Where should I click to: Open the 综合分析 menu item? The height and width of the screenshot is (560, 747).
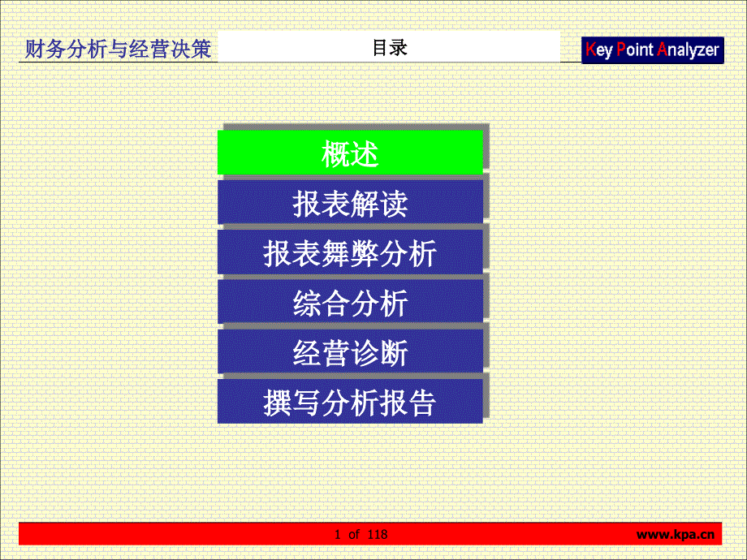(x=350, y=304)
